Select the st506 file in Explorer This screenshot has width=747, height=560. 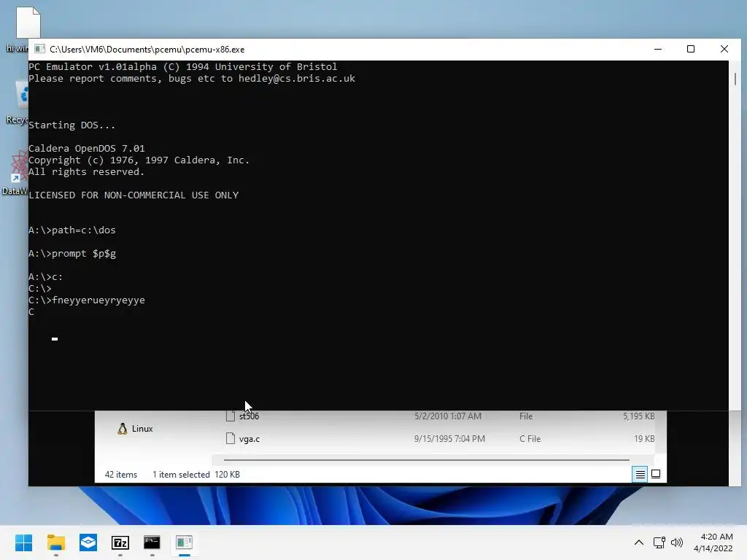[x=249, y=416]
